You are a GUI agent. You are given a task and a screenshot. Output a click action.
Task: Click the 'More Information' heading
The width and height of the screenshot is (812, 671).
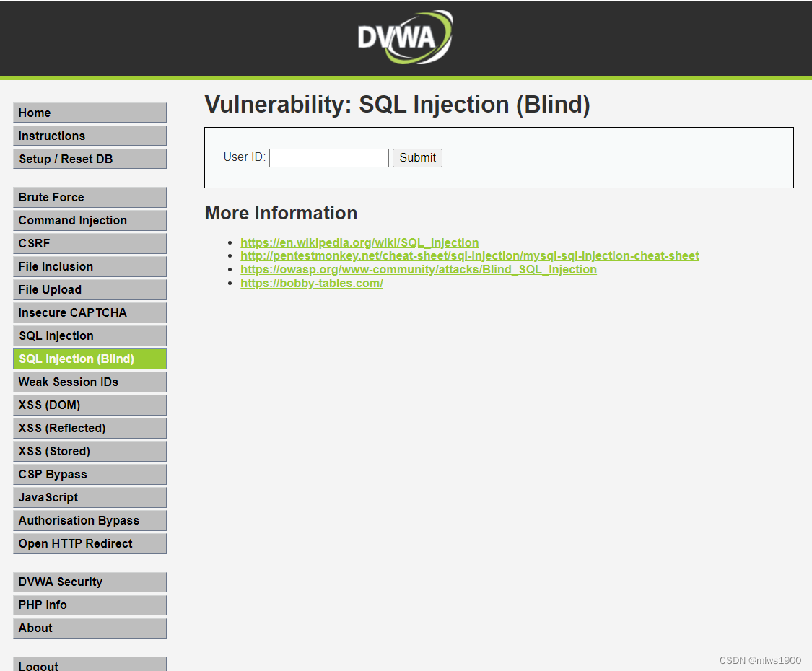point(281,213)
